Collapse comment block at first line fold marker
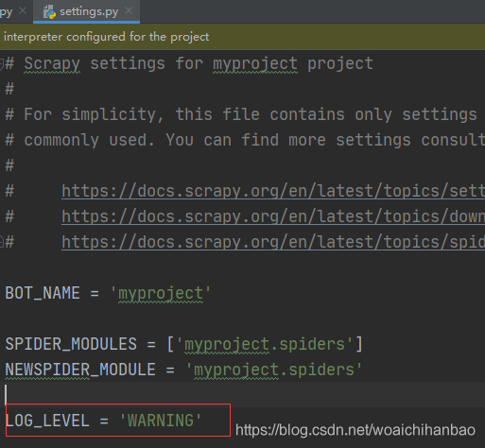Screen dimensions: 485x448 point(1,64)
